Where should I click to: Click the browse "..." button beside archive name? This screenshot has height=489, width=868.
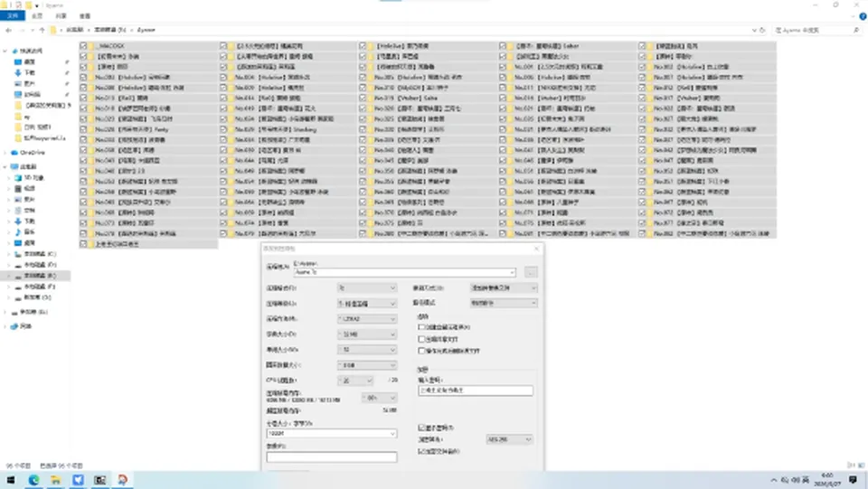coord(531,272)
